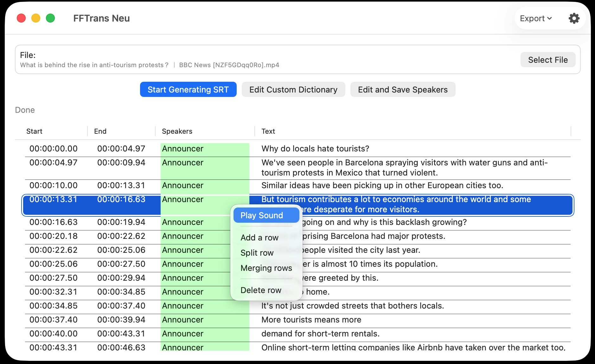Click 'demand for short-term rentals.' text
Image resolution: width=595 pixels, height=364 pixels.
[320, 334]
